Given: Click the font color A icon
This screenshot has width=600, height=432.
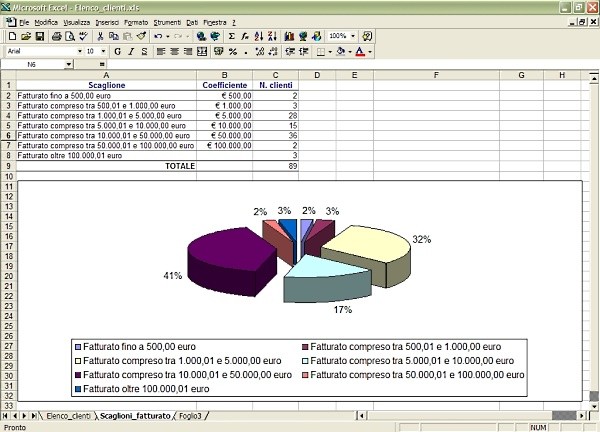Looking at the screenshot, I should (360, 51).
